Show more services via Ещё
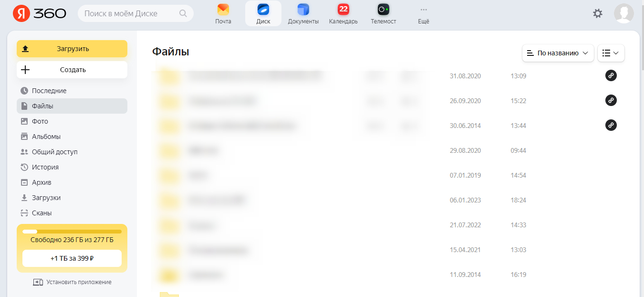 (x=424, y=14)
